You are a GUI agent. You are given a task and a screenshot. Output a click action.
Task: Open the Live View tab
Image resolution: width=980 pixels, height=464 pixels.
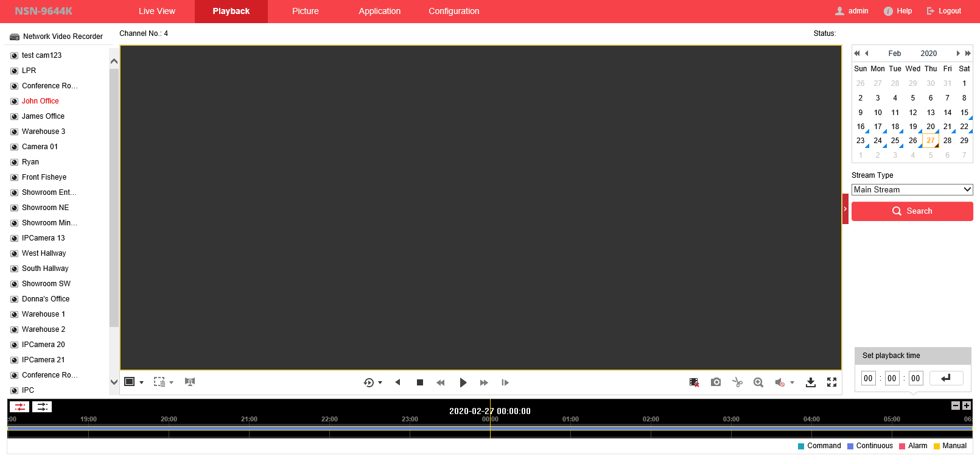[x=157, y=11]
